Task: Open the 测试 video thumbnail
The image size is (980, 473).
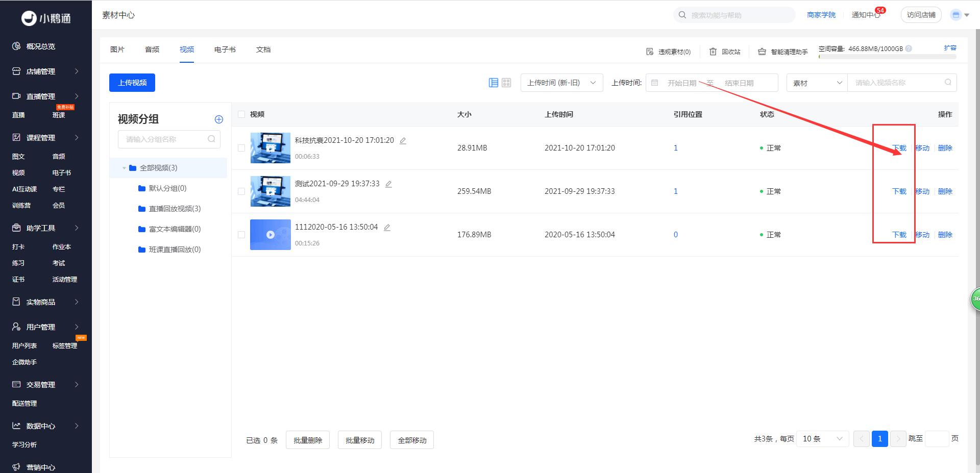Action: point(270,191)
